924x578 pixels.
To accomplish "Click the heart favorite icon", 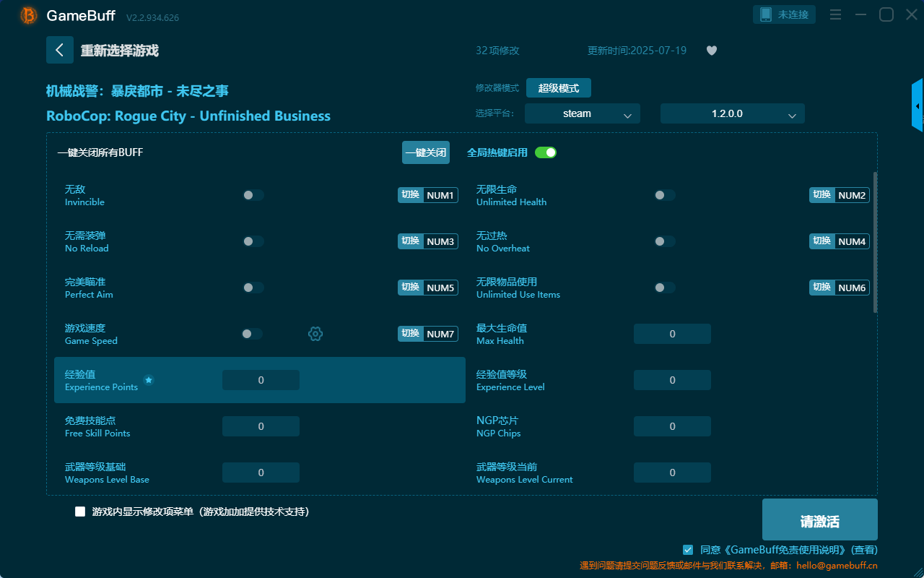I will point(711,50).
